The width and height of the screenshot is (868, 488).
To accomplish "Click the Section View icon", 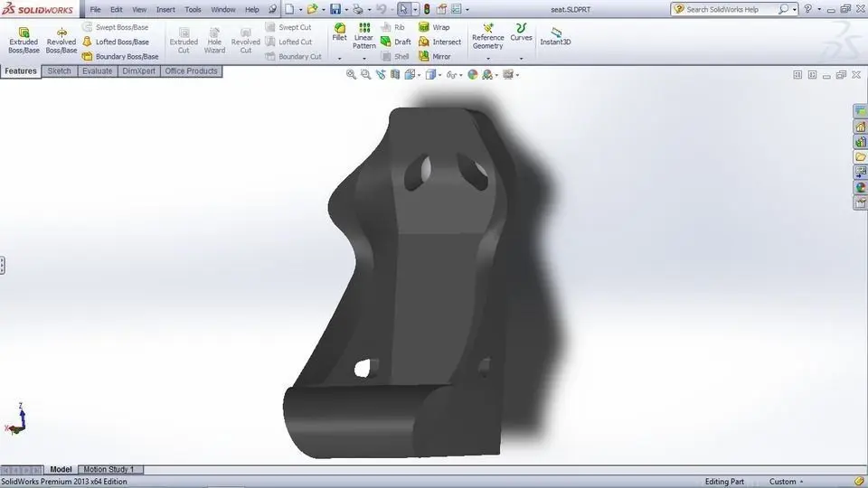I will 395,74.
